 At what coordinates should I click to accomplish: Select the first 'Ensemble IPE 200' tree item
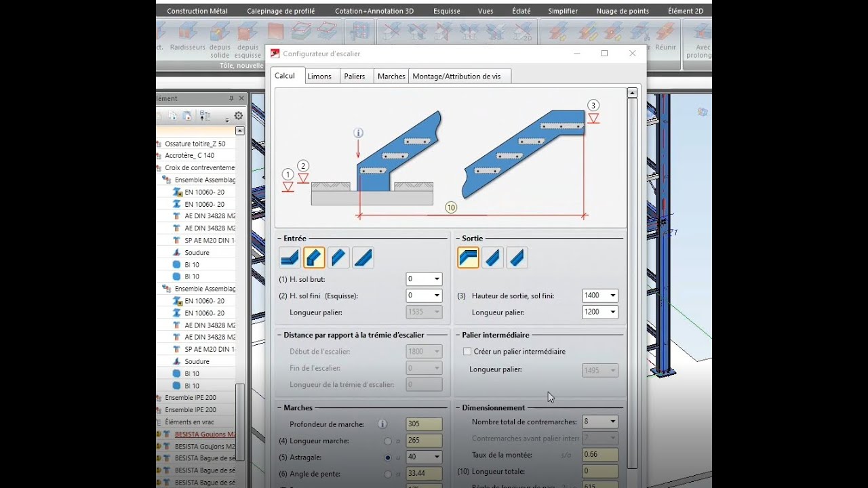click(191, 398)
